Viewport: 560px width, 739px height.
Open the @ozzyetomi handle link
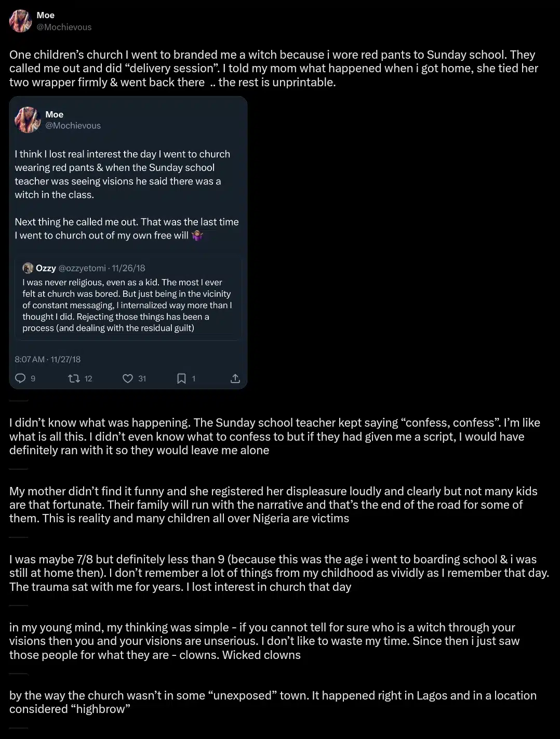(x=82, y=268)
